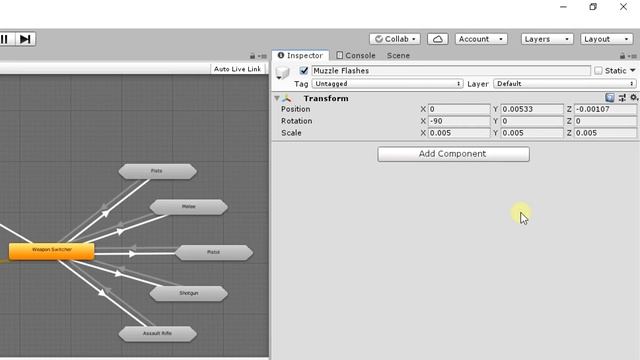Open the Account dropdown
The height and width of the screenshot is (360, 640).
click(x=481, y=39)
